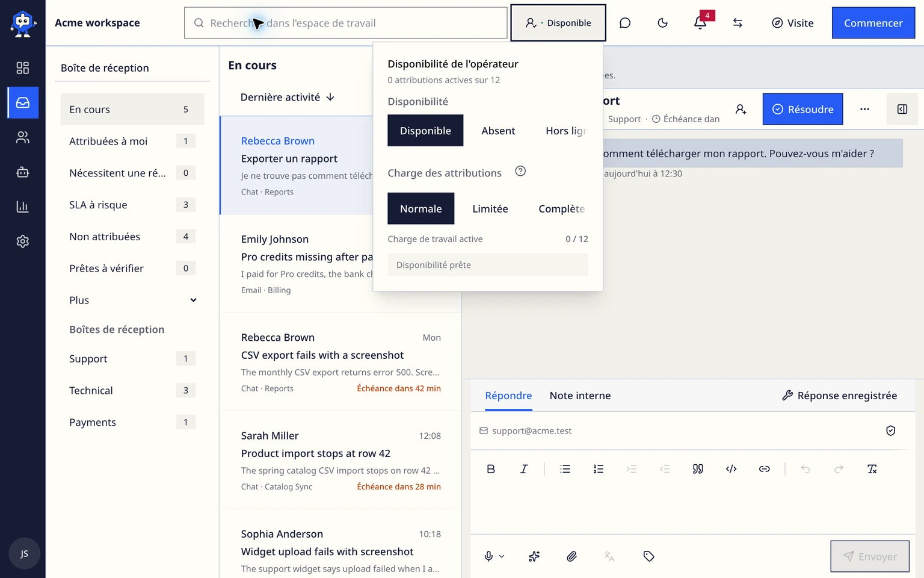Clear text formatting in the editor

tap(872, 469)
